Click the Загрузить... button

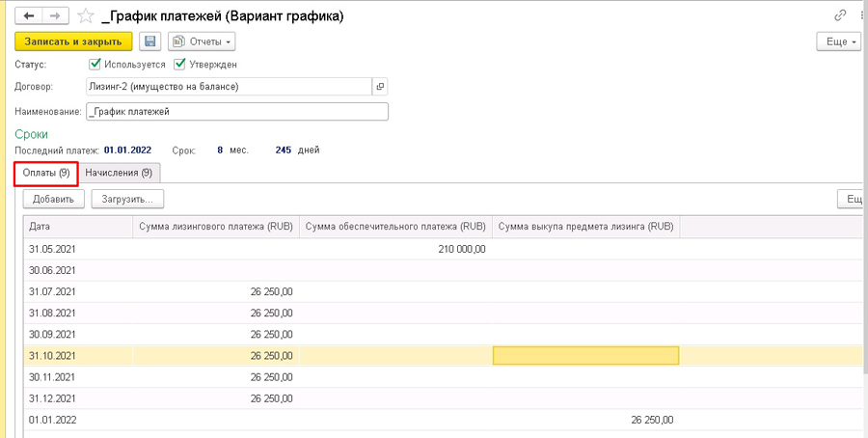[x=128, y=200]
